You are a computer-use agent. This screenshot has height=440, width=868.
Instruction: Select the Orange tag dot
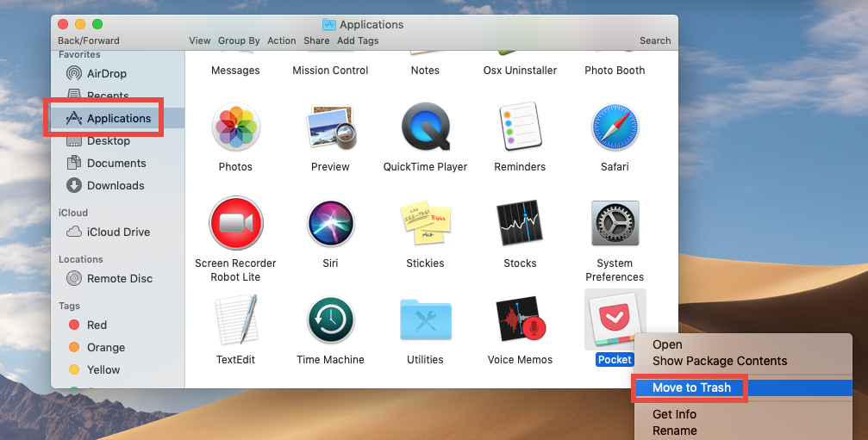point(73,347)
